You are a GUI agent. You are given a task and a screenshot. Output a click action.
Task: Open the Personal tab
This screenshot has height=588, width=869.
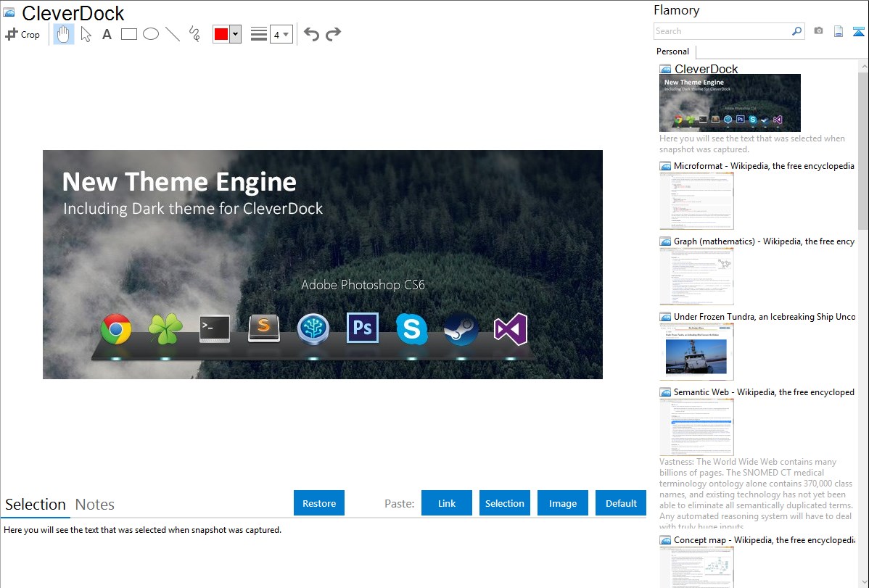672,51
